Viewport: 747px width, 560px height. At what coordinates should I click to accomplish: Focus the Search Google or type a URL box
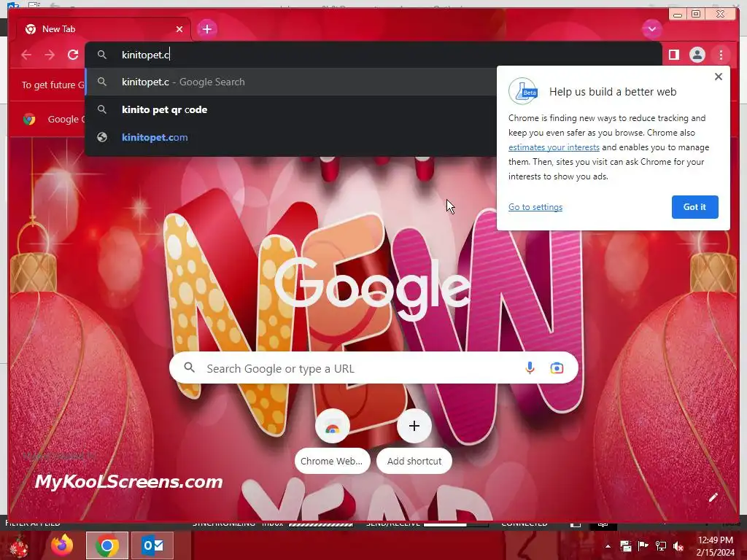[373, 367]
